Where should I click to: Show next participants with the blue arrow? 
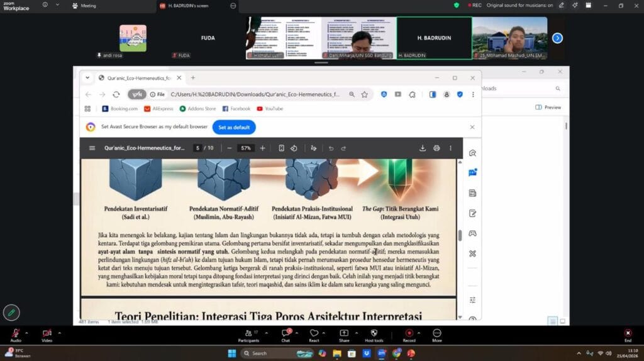(x=557, y=38)
